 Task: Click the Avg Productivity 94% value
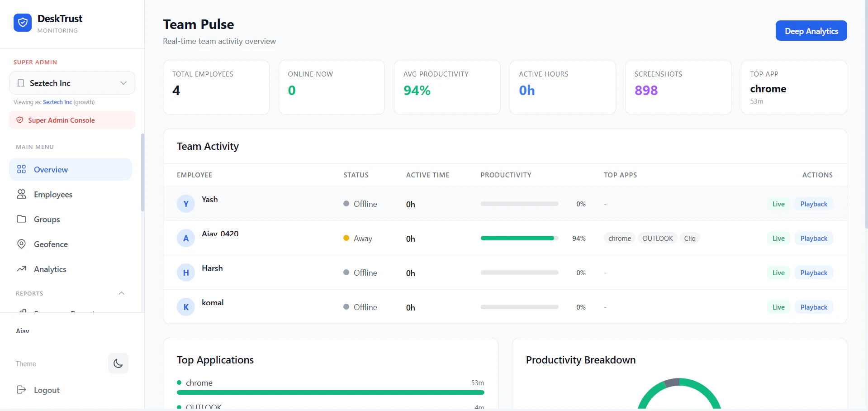click(x=417, y=91)
